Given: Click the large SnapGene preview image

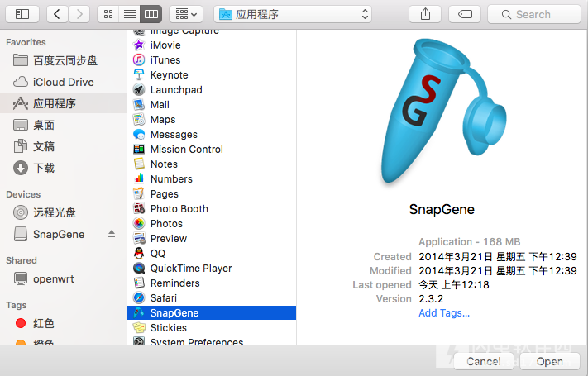Looking at the screenshot, I should [x=442, y=112].
